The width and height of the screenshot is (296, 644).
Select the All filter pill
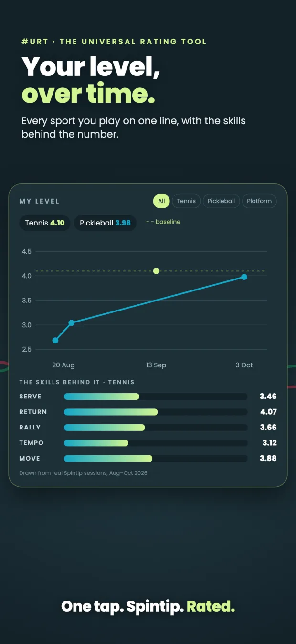(x=161, y=201)
